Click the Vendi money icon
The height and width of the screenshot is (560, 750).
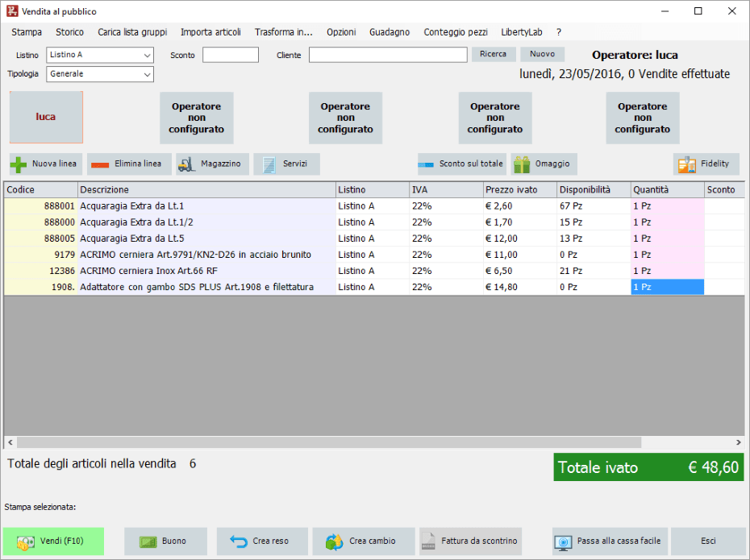tap(25, 542)
